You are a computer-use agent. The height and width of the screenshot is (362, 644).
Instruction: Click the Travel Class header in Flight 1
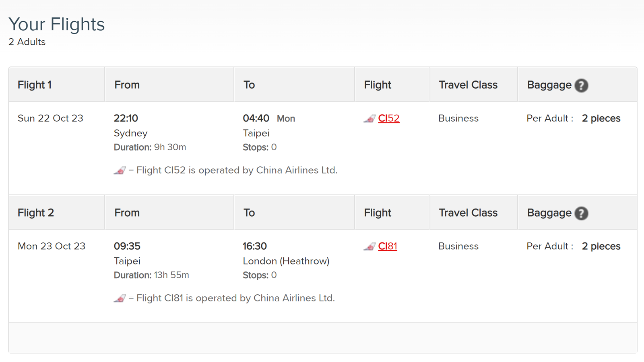coord(468,85)
